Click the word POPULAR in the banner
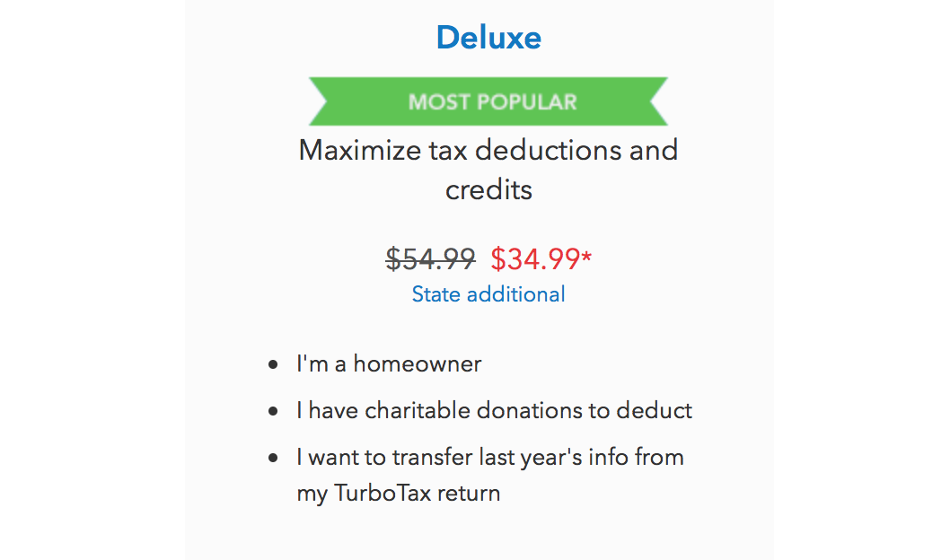Screen dimensions: 950x560 click(526, 101)
